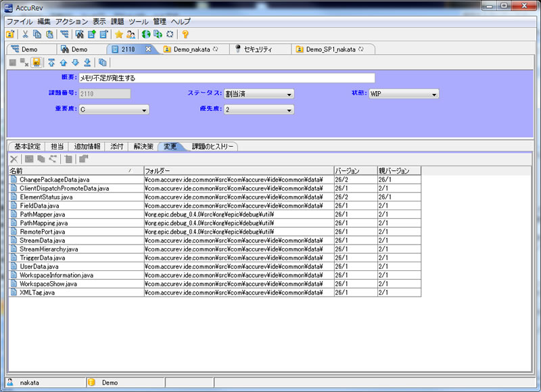Open the 課題 menu
Screen dimensions: 541x392
click(x=117, y=22)
